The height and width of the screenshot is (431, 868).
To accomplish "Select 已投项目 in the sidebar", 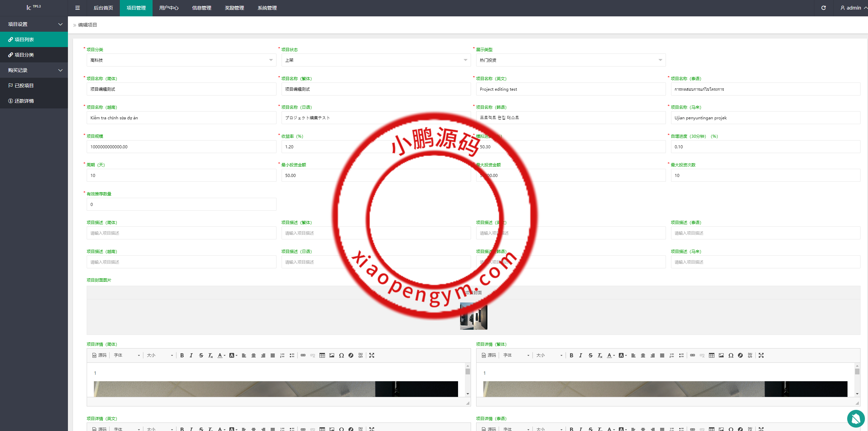I will tap(24, 85).
